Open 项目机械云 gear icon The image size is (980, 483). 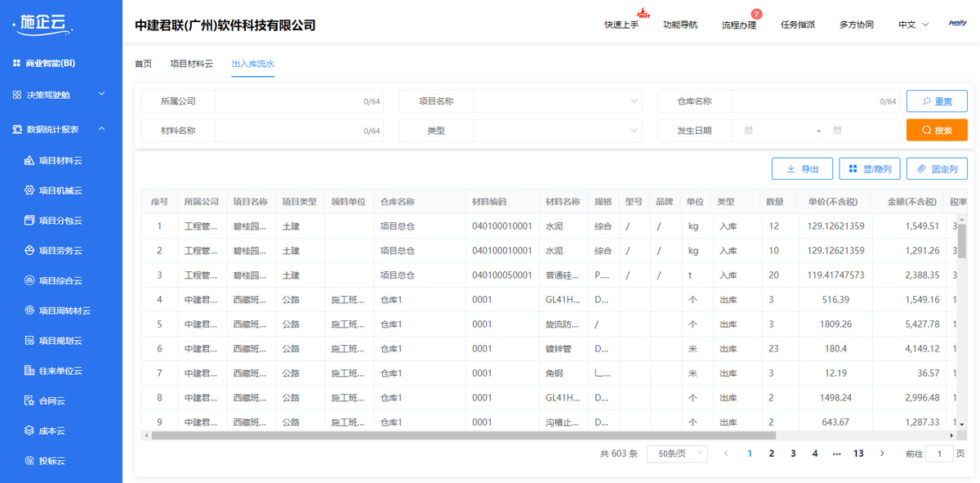(x=29, y=190)
